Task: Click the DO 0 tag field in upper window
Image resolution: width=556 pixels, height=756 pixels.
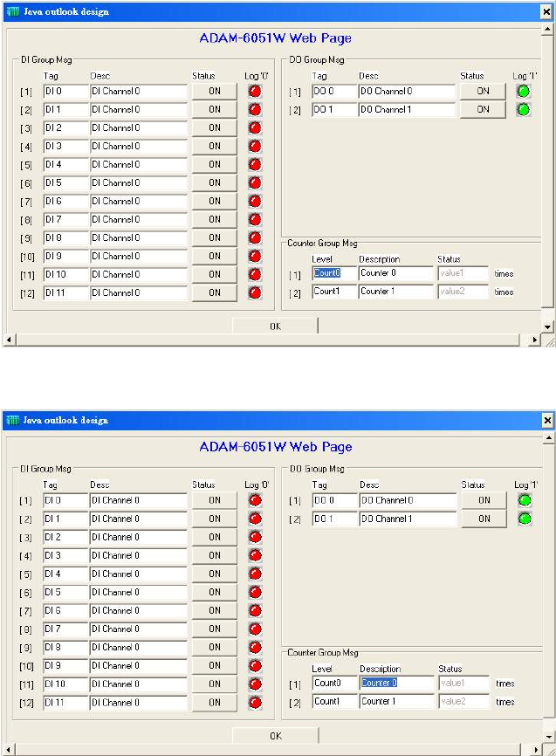Action: (x=334, y=91)
